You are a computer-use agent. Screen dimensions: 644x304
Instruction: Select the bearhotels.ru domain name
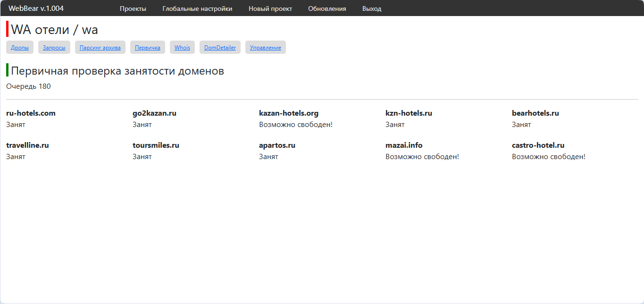535,113
